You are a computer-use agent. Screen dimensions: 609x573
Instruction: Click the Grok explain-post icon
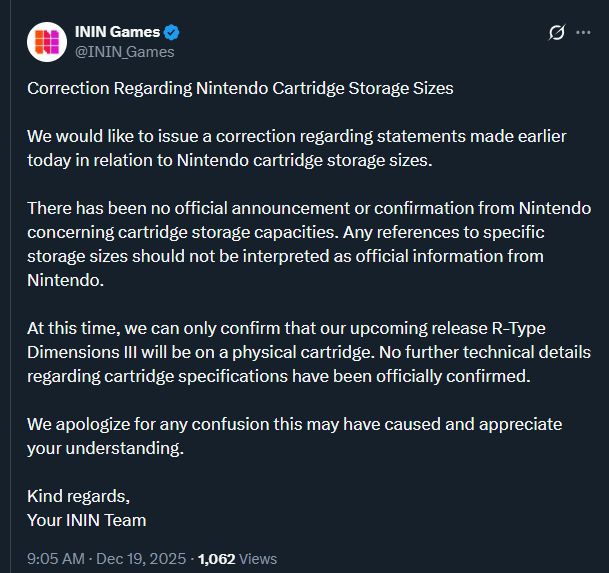pyautogui.click(x=558, y=32)
